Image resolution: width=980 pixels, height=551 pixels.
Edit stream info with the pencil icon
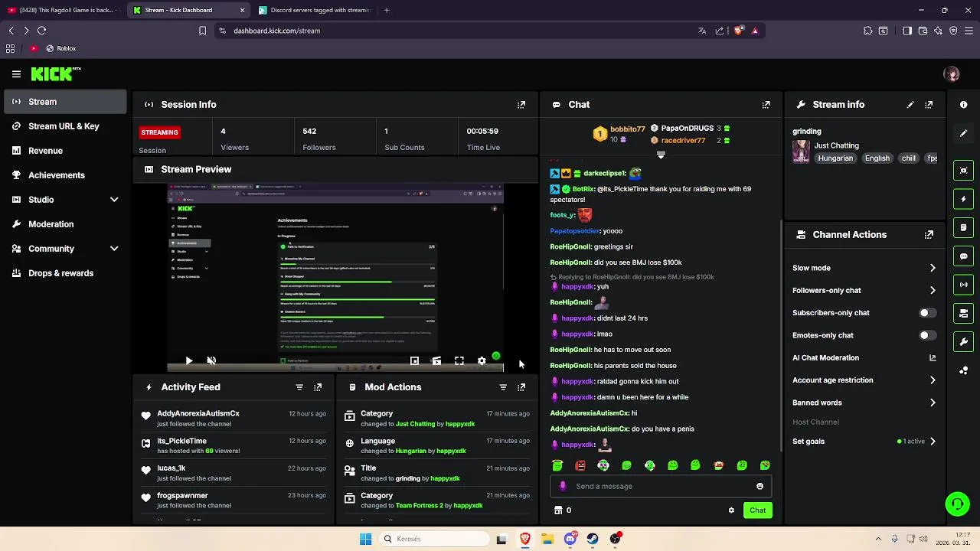[x=910, y=105]
